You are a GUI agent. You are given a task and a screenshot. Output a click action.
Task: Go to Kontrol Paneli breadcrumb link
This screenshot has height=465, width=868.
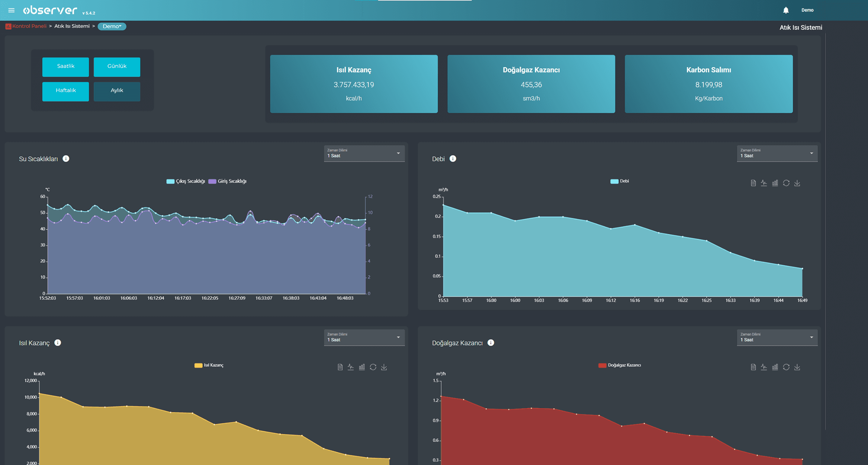coord(29,26)
